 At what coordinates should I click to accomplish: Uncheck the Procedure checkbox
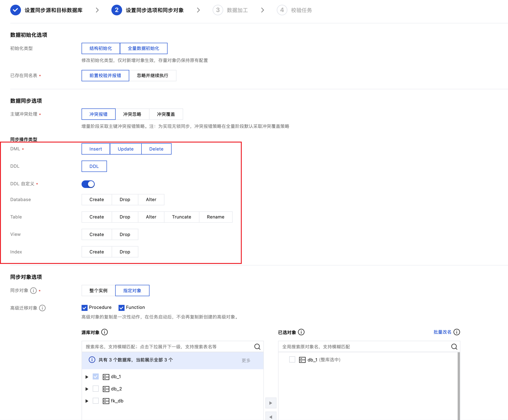pos(84,308)
